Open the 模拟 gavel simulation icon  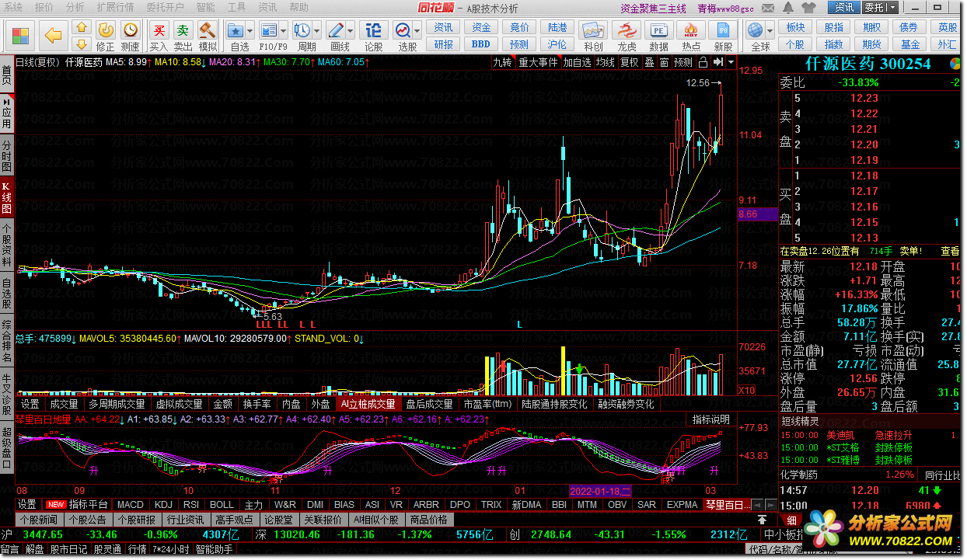pyautogui.click(x=208, y=30)
